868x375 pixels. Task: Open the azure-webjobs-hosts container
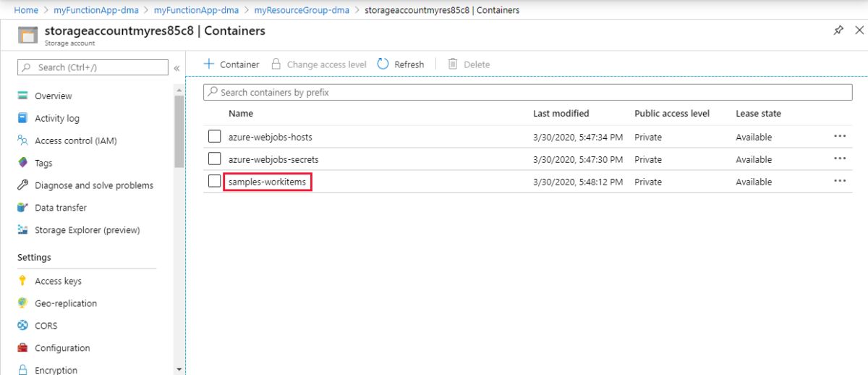click(271, 137)
